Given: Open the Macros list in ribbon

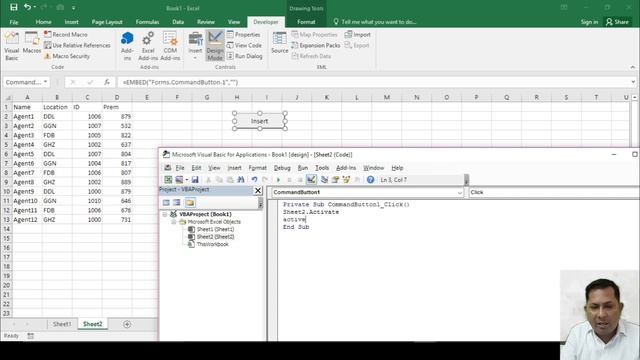Looking at the screenshot, I should coord(31,43).
